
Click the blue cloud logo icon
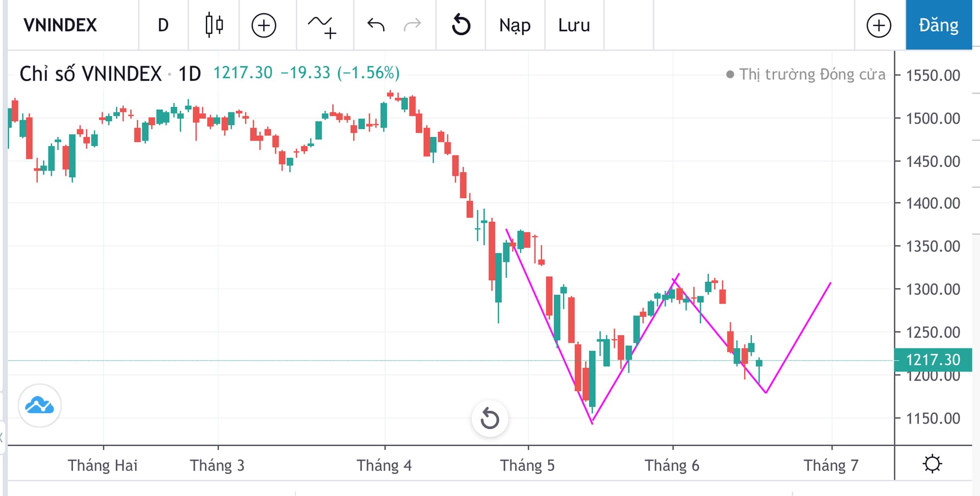(40, 406)
